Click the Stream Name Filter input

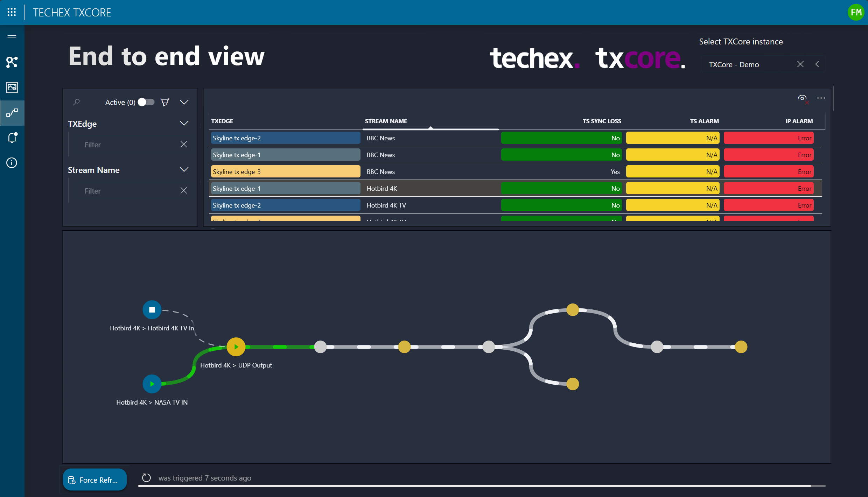point(129,191)
